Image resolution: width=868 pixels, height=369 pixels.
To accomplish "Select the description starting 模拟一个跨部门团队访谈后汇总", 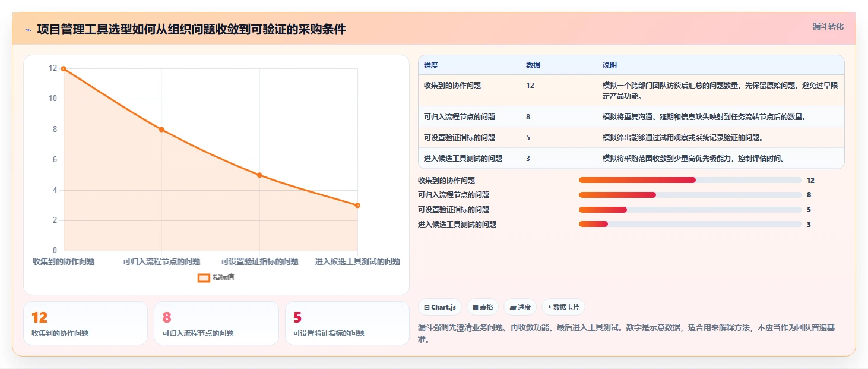I will tap(720, 90).
